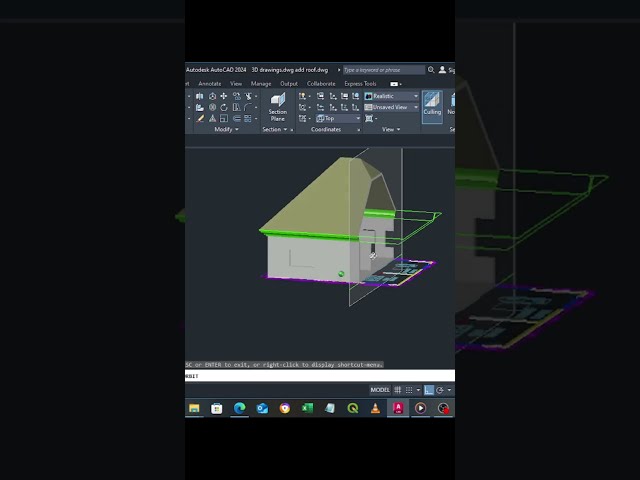Open the View ribbon tab
The height and width of the screenshot is (480, 640).
pyautogui.click(x=236, y=84)
